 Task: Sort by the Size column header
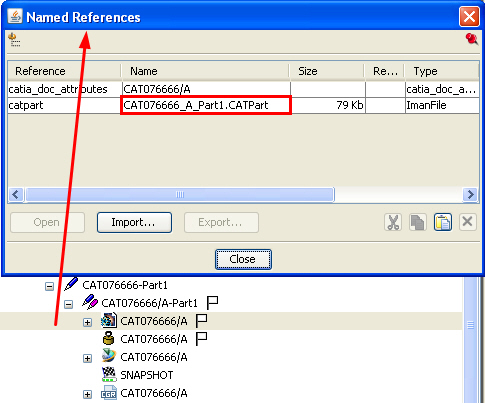point(326,71)
